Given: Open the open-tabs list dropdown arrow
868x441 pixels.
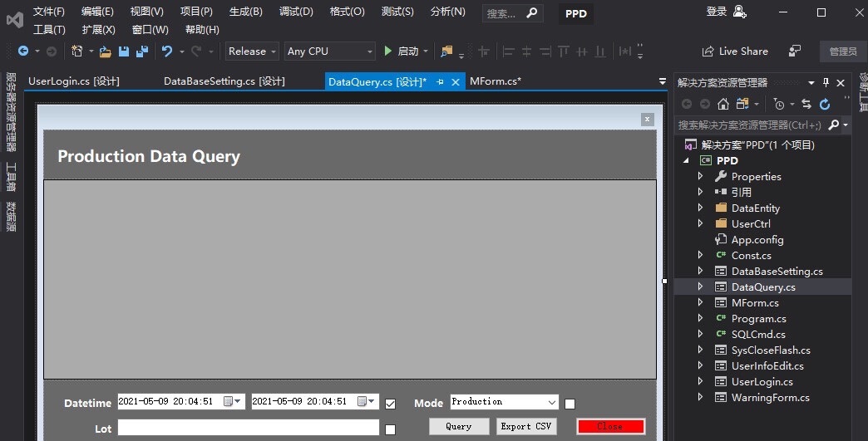Looking at the screenshot, I should (x=662, y=81).
